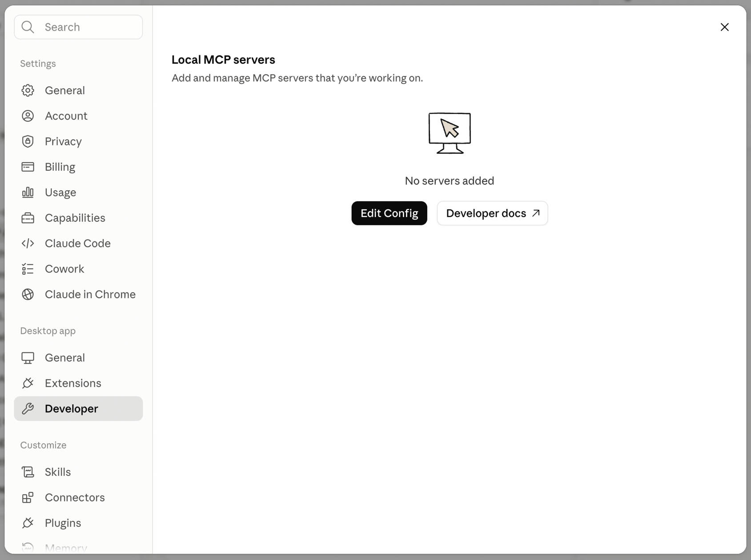Click the Claude in Chrome globe icon
Viewport: 751px width, 560px height.
pyautogui.click(x=28, y=294)
